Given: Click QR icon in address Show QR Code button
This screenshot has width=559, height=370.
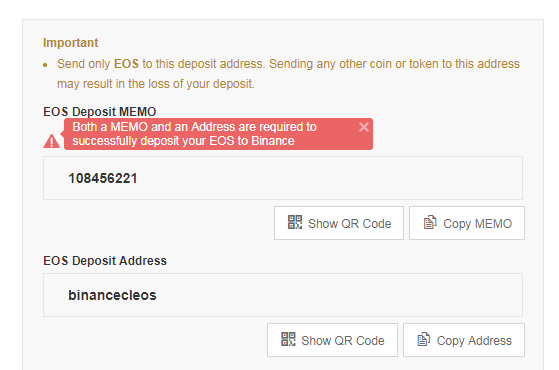Looking at the screenshot, I should click(x=288, y=339).
